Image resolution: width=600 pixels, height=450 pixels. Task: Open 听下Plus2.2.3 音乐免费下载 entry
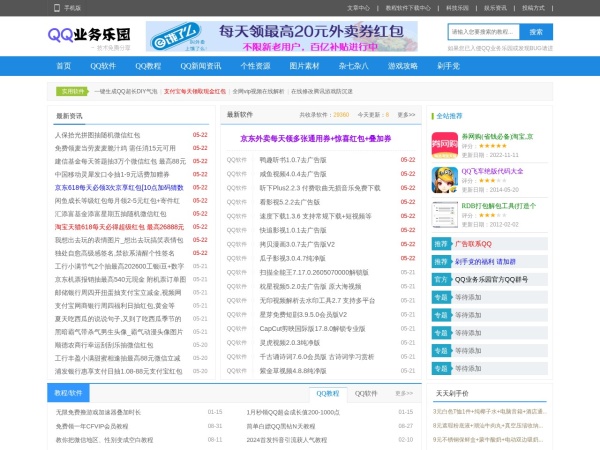point(320,188)
